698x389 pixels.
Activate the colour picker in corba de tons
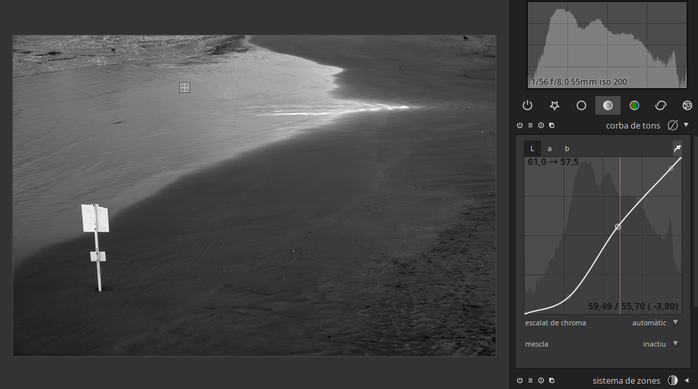click(x=677, y=148)
